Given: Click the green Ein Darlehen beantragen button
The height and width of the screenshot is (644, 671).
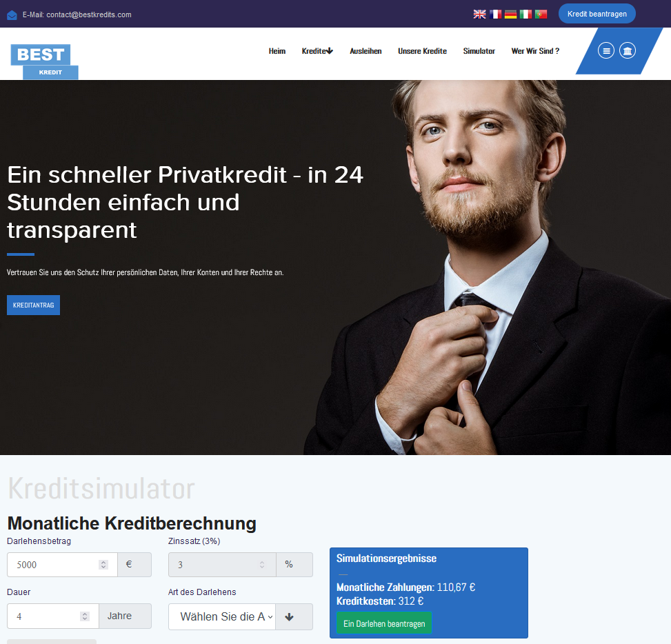Looking at the screenshot, I should (384, 623).
